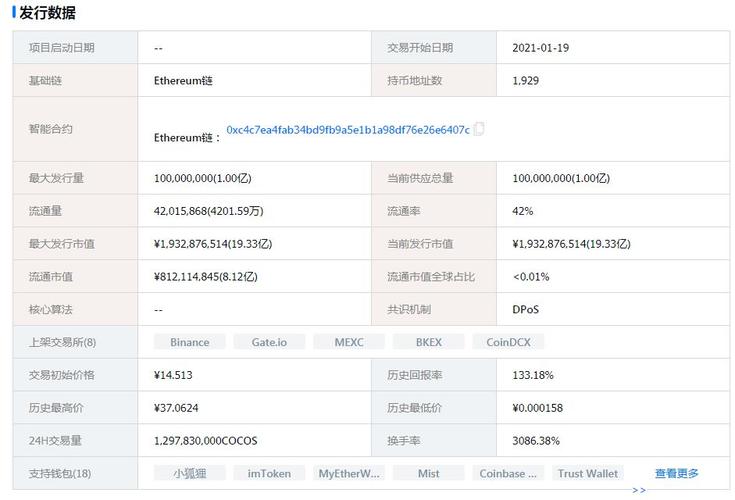Open the 0xc4c7ea4fab34 contract address link

pos(347,130)
